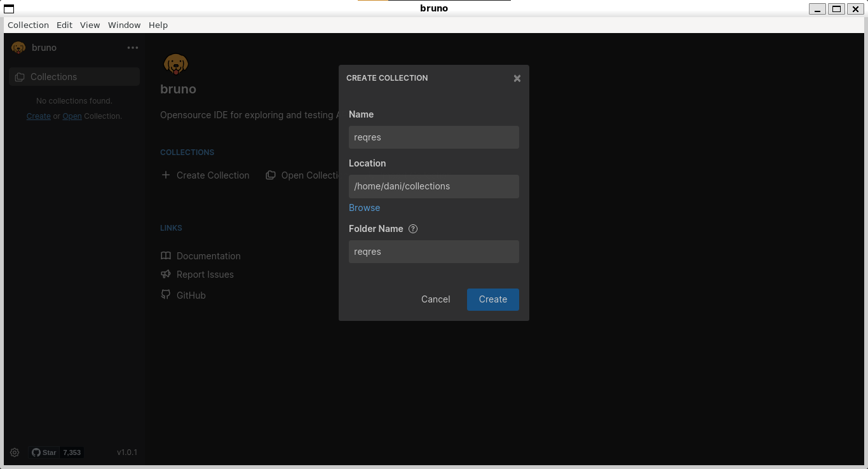Open the Documentation book icon
The image size is (868, 469).
[166, 255]
